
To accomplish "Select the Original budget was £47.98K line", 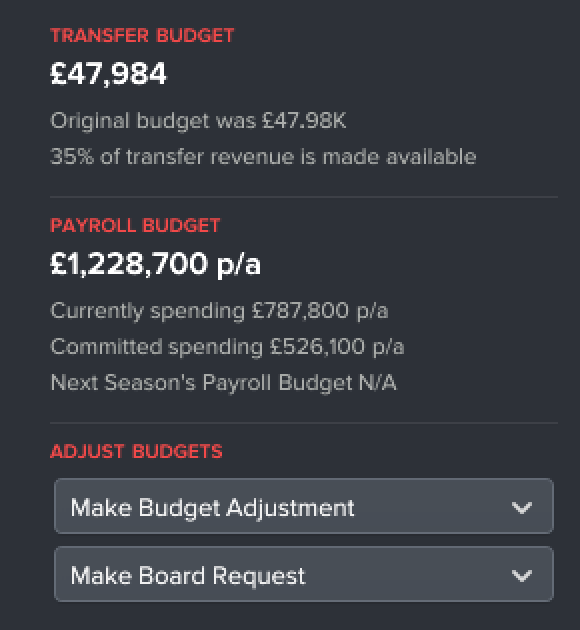I will (x=198, y=121).
